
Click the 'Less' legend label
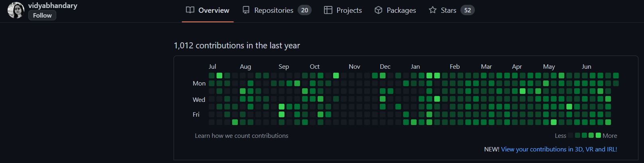560,136
